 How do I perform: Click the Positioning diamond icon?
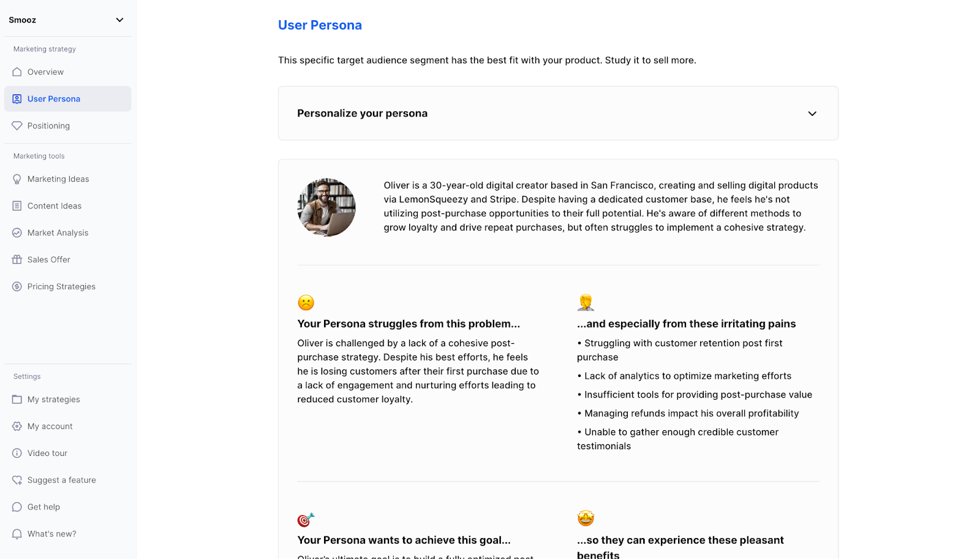point(17,126)
